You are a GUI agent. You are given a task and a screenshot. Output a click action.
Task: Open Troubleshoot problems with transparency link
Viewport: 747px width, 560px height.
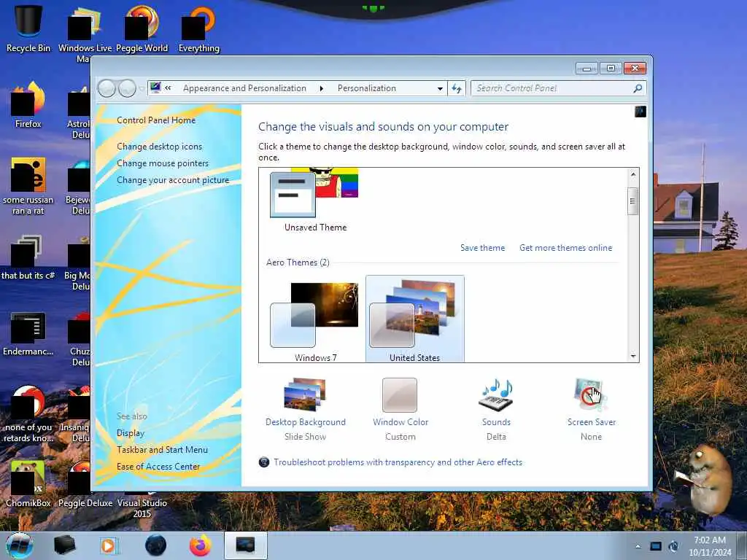point(398,462)
